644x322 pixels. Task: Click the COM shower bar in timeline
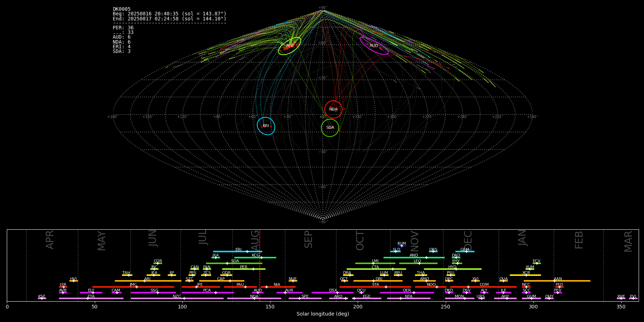click(484, 287)
